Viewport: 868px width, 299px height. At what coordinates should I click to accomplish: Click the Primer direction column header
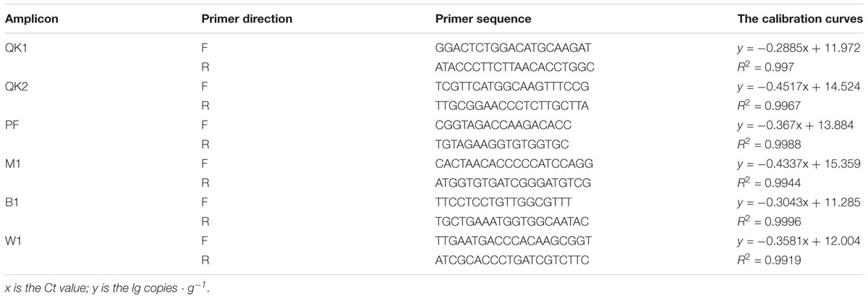(247, 20)
